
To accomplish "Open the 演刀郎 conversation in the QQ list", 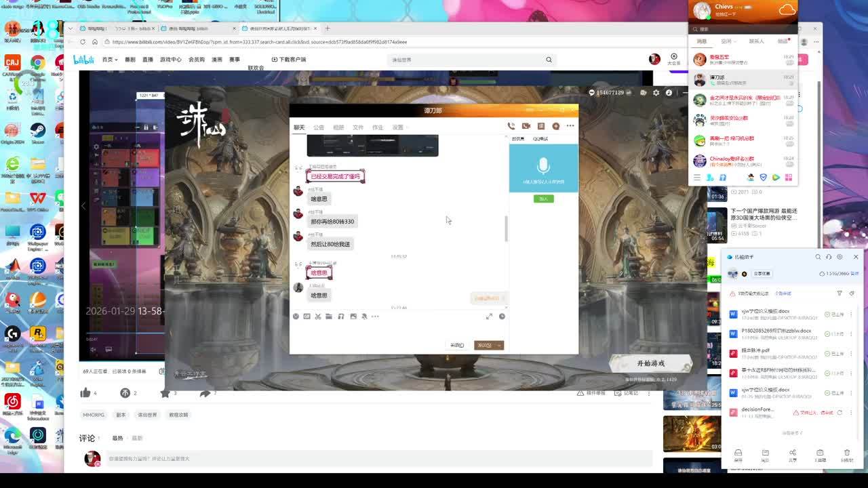I will pos(743,80).
